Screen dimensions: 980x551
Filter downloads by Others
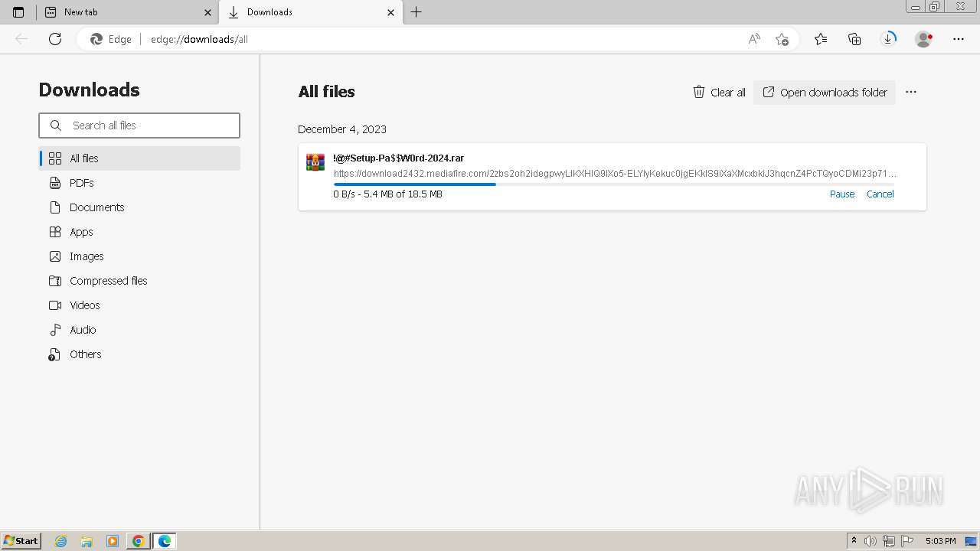click(139, 354)
